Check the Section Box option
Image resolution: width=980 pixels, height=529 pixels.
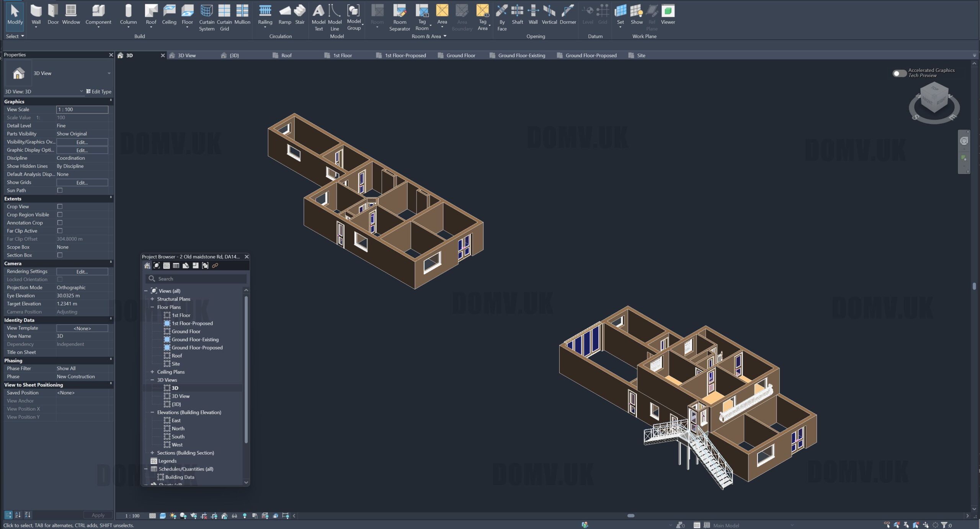click(x=60, y=255)
